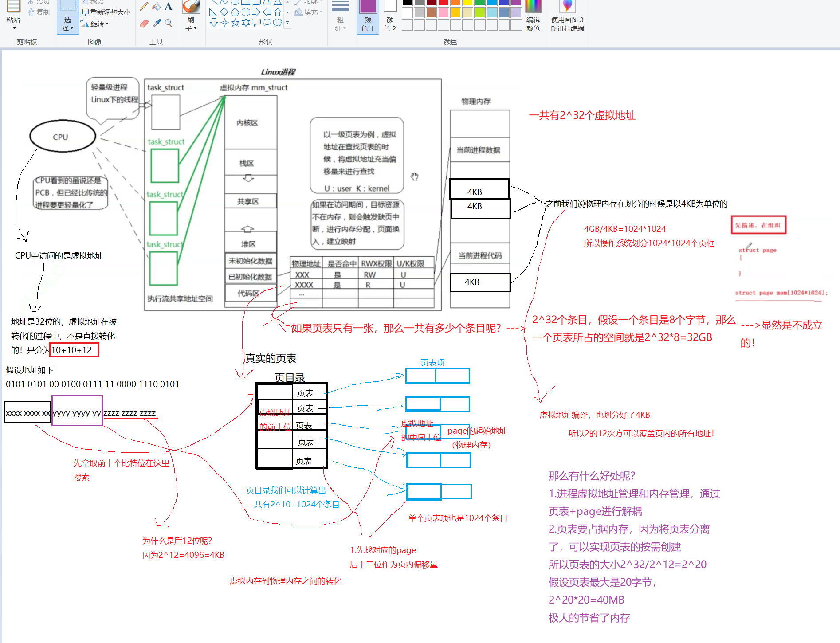Pick the lime green palette swatch

(479, 12)
